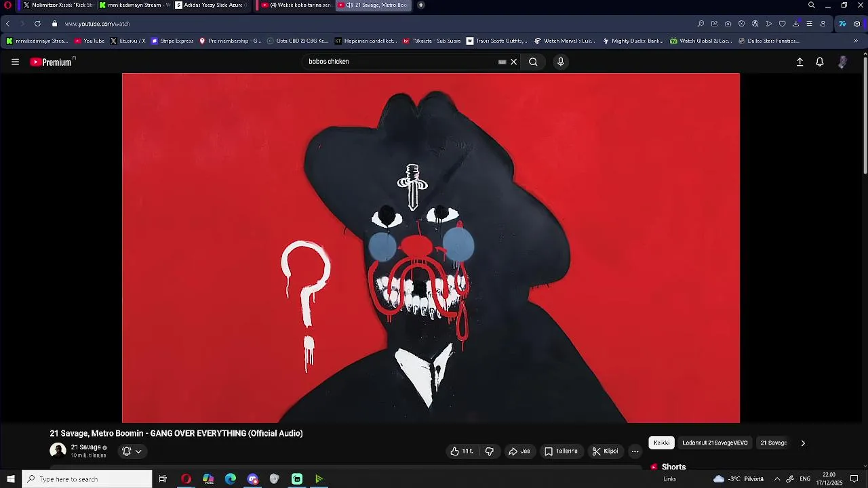Open a new browser tab with plus
This screenshot has height=488, width=868.
click(421, 5)
